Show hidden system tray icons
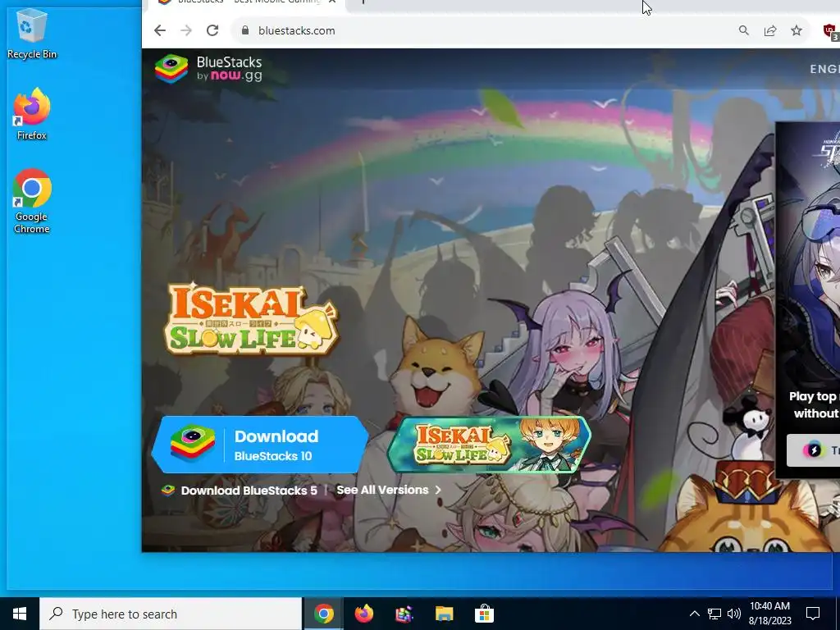This screenshot has width=840, height=630. [x=694, y=614]
